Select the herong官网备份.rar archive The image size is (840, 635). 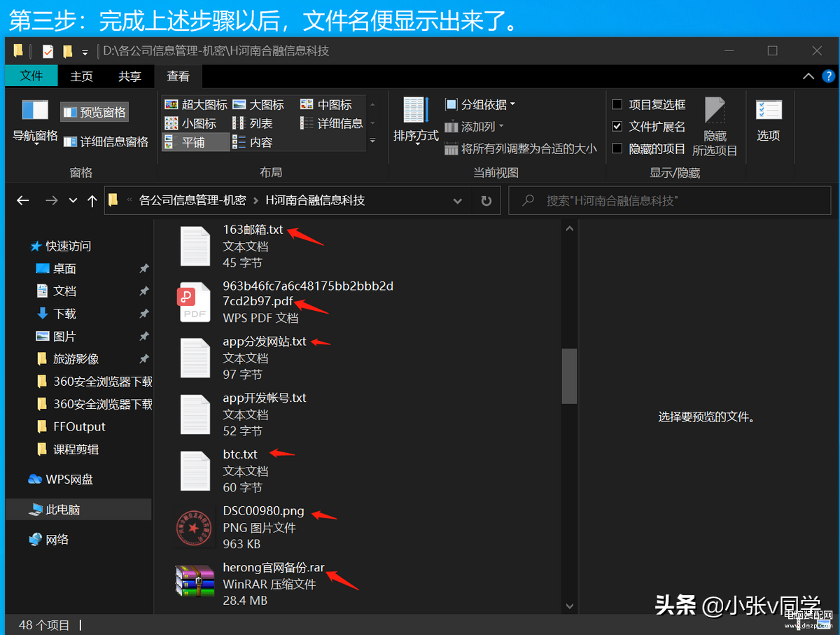251,584
